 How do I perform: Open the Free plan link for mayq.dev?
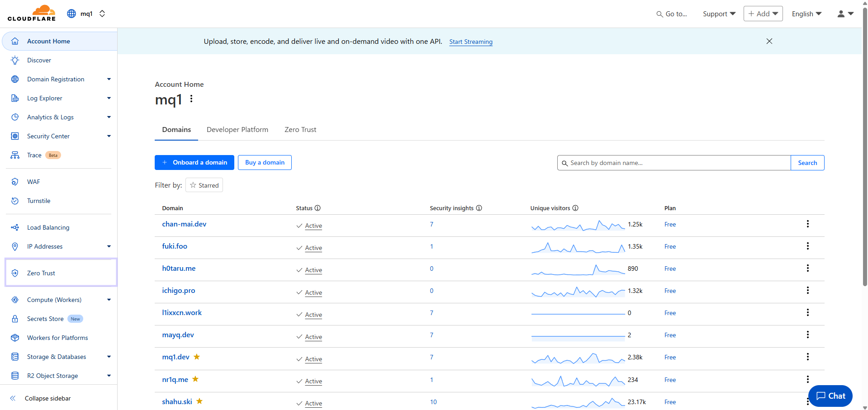[670, 335]
